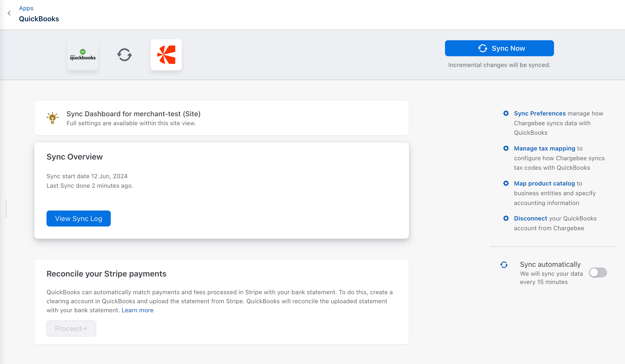The width and height of the screenshot is (625, 364).
Task: Click the gear icon beside Sync Preferences
Action: tap(506, 113)
